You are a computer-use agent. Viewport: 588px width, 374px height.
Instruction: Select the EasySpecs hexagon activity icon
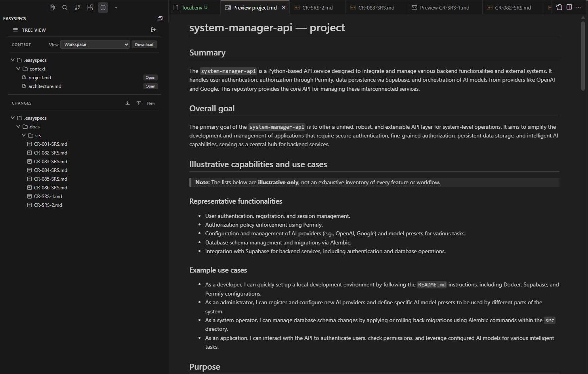[103, 8]
